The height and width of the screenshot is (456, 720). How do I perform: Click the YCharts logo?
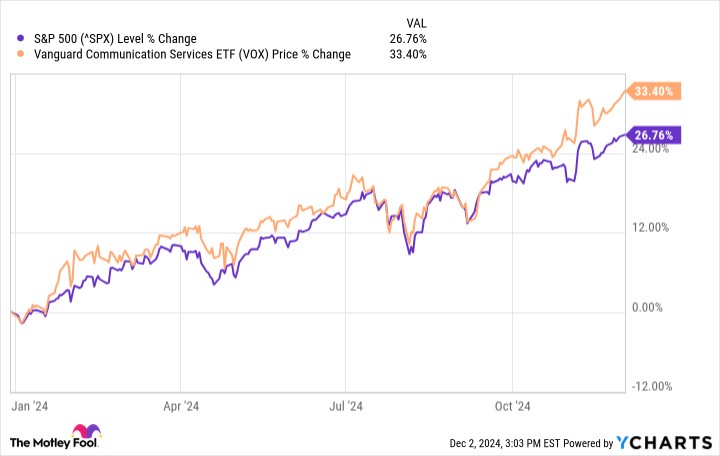pos(664,442)
